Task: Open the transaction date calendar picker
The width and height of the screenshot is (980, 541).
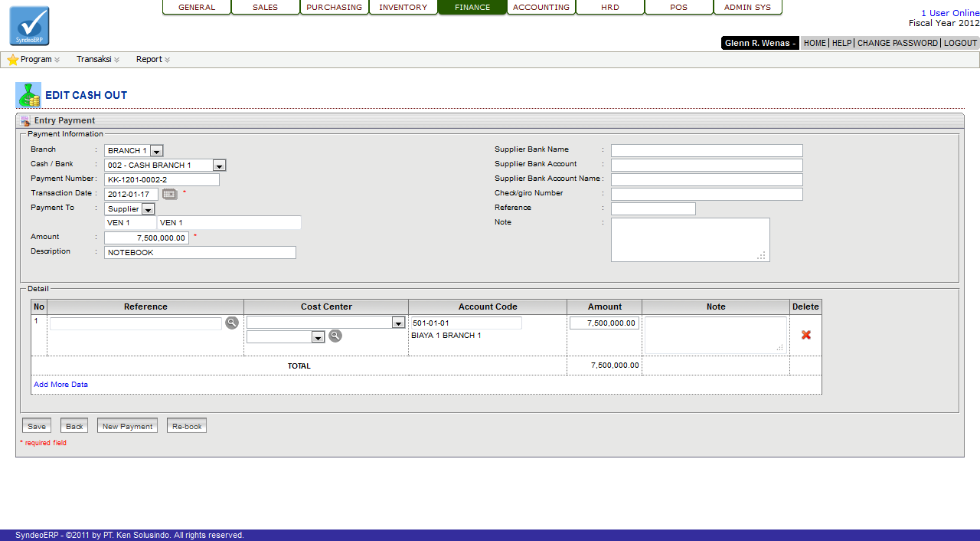Action: tap(169, 195)
